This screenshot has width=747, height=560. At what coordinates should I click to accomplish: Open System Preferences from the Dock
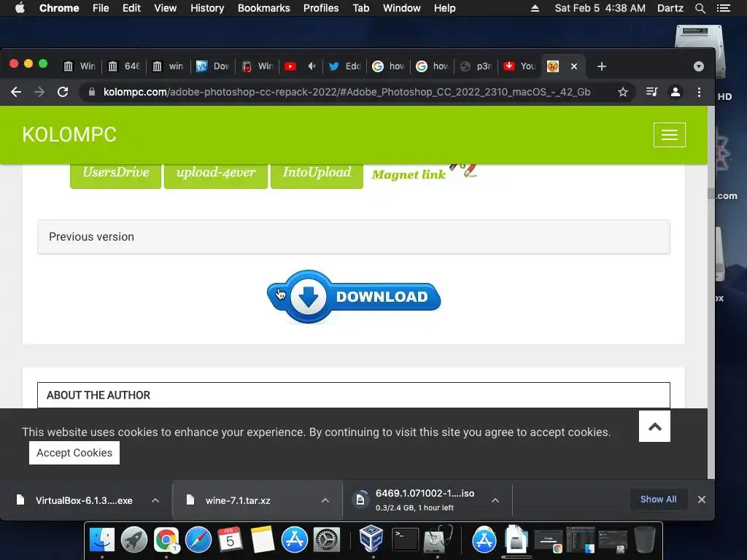click(x=326, y=540)
